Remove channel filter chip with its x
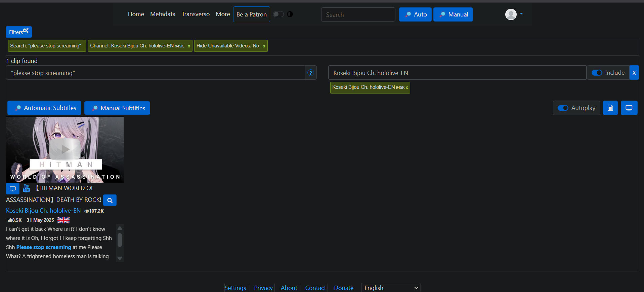The width and height of the screenshot is (644, 292). pos(189,46)
